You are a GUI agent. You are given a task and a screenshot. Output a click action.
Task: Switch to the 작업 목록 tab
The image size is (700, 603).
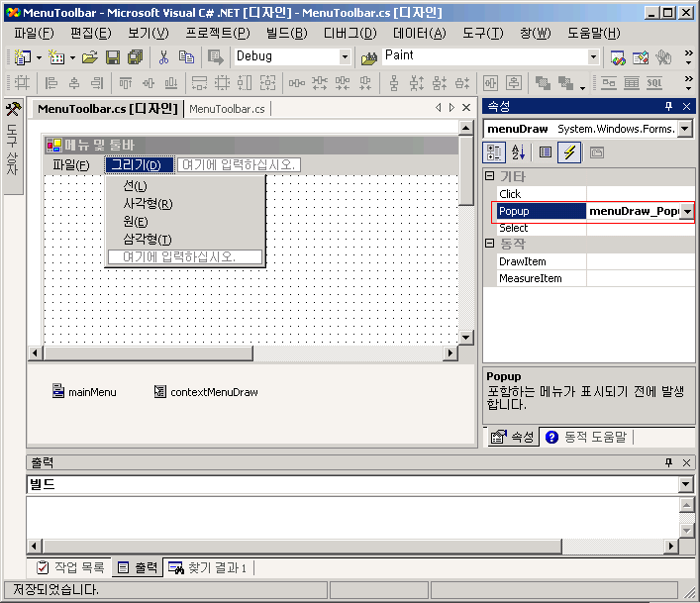[x=69, y=567]
